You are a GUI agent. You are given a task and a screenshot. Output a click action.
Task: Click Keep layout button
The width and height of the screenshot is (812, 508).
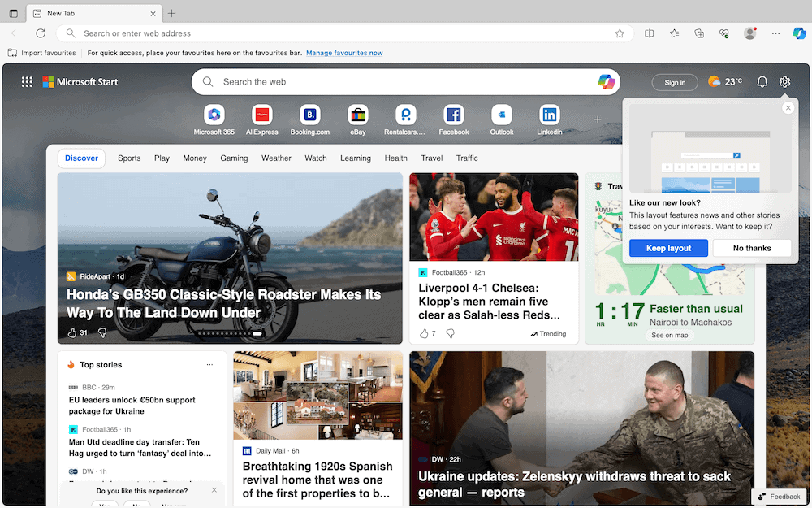(668, 248)
